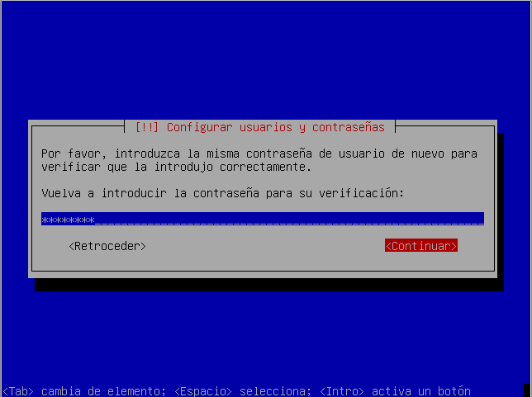The height and width of the screenshot is (397, 532).
Task: Click the <Intro> activa un botón hint
Action: [x=395, y=391]
